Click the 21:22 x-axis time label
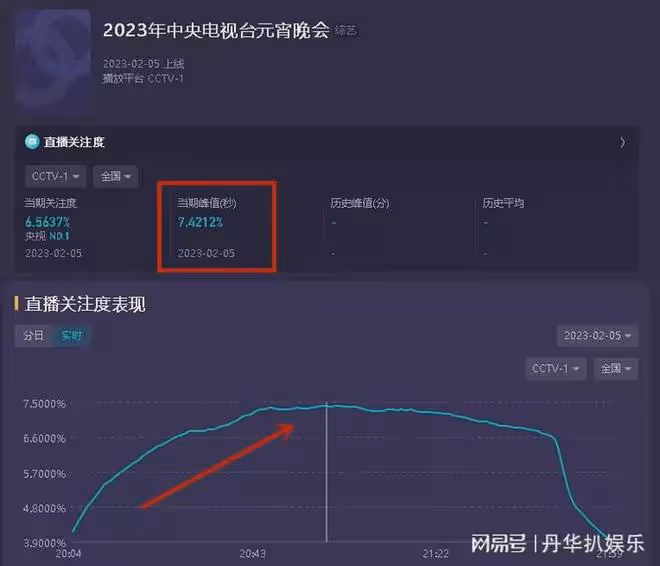The height and width of the screenshot is (566, 660). [x=436, y=554]
